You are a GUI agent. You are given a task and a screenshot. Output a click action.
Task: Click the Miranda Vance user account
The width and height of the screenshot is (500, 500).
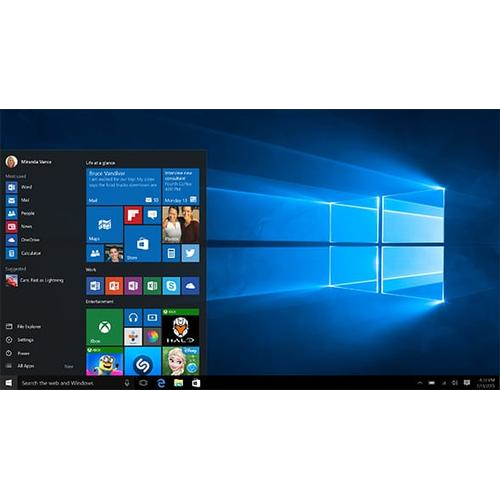click(x=29, y=162)
